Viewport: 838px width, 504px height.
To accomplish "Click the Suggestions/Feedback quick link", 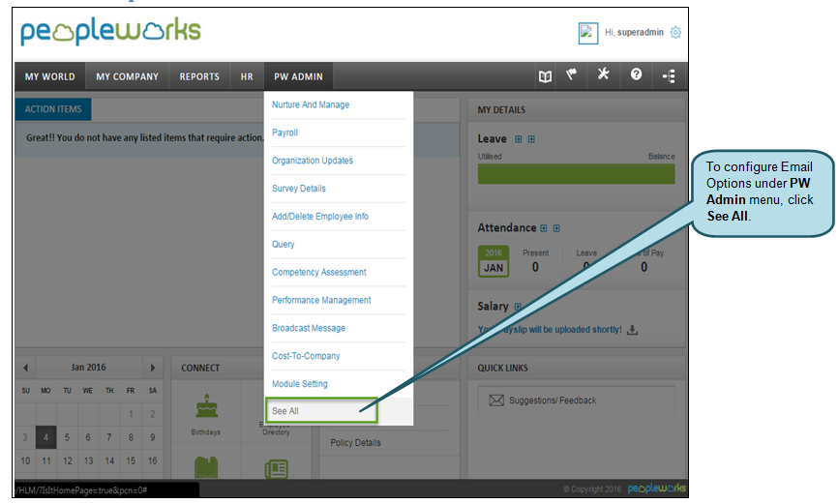I will tap(576, 400).
